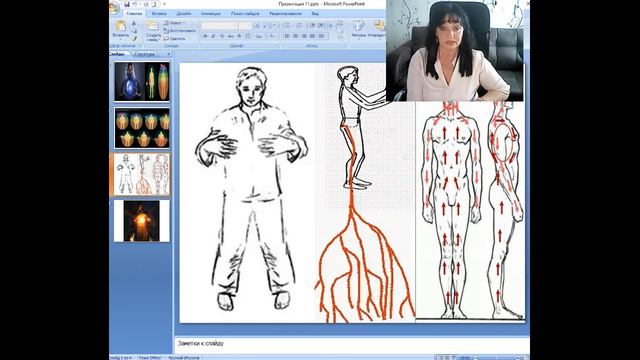640x360 pixels.
Task: Justify the paragraph text
Action: [313, 36]
